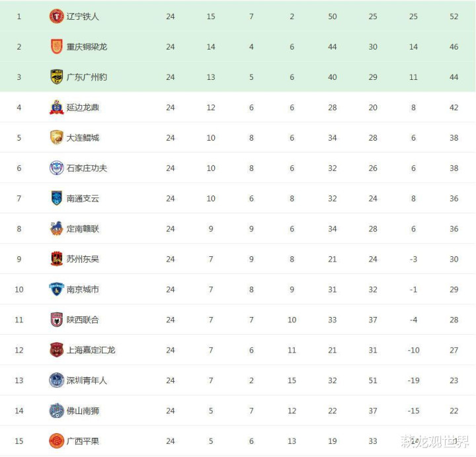This screenshot has width=476, height=457.
Task: Open the 佛山南狮 team name link
Action: 83,411
